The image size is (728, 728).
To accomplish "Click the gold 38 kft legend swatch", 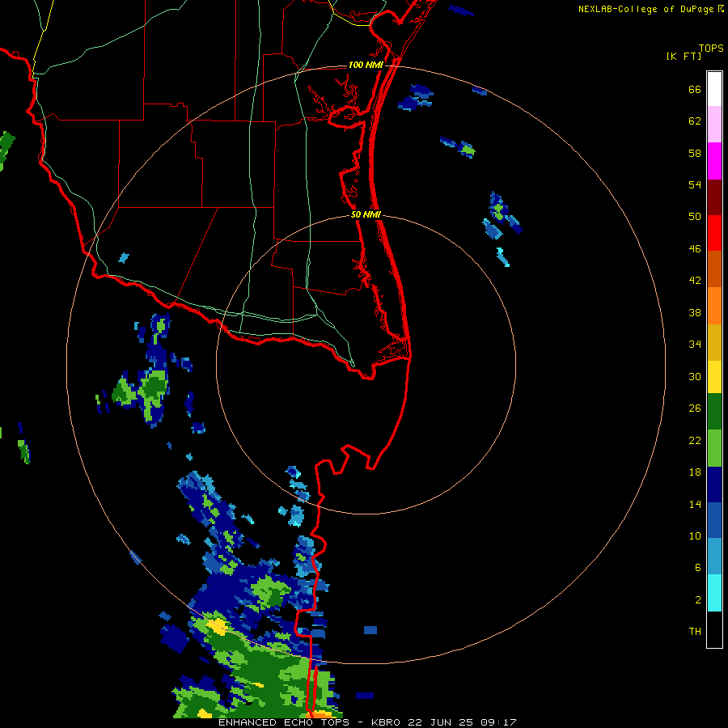I will click(714, 342).
